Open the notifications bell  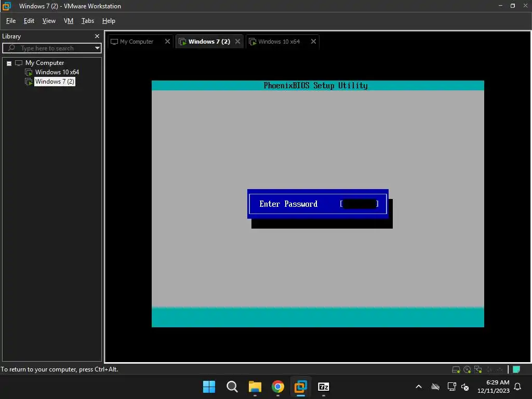click(x=517, y=387)
